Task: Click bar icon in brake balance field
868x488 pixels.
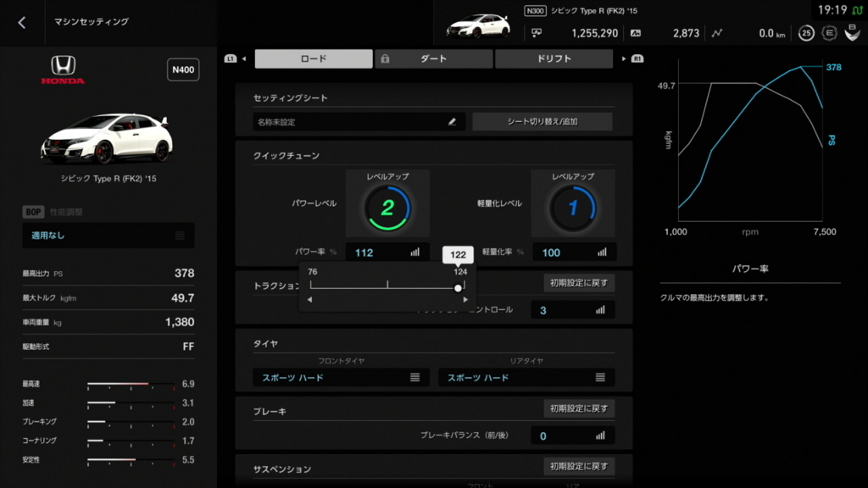Action: click(x=600, y=435)
